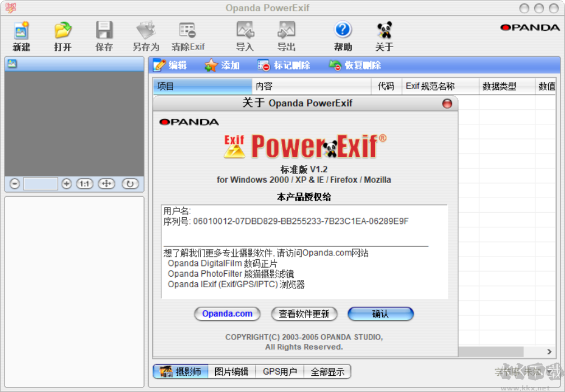Viewport: 565px width, 392px height.
Task: Show About dialog with 关于 panda icon
Action: tap(384, 35)
